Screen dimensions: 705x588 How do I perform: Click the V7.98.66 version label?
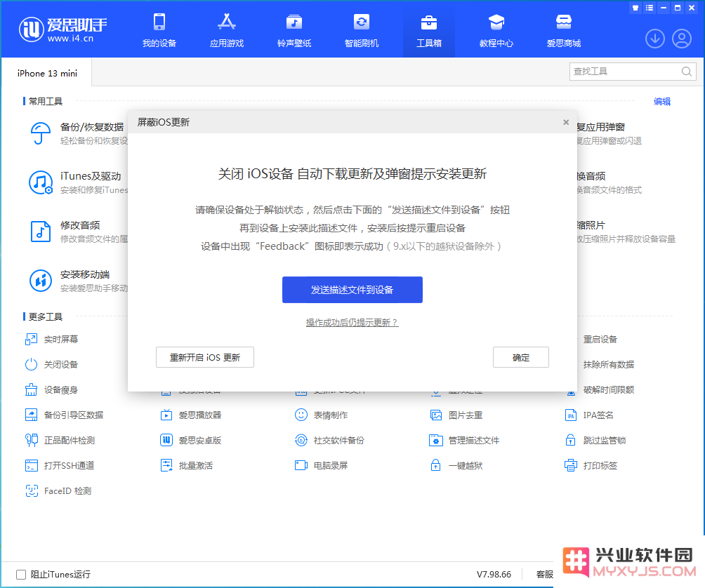[x=494, y=574]
